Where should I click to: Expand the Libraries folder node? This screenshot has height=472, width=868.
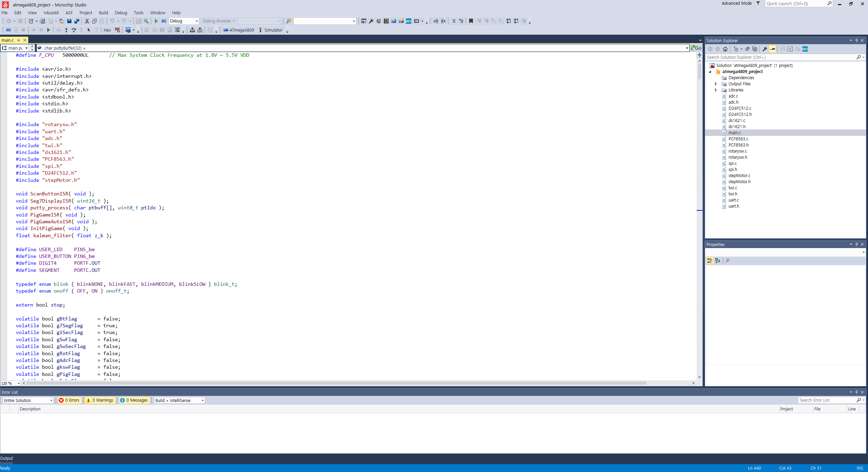716,90
